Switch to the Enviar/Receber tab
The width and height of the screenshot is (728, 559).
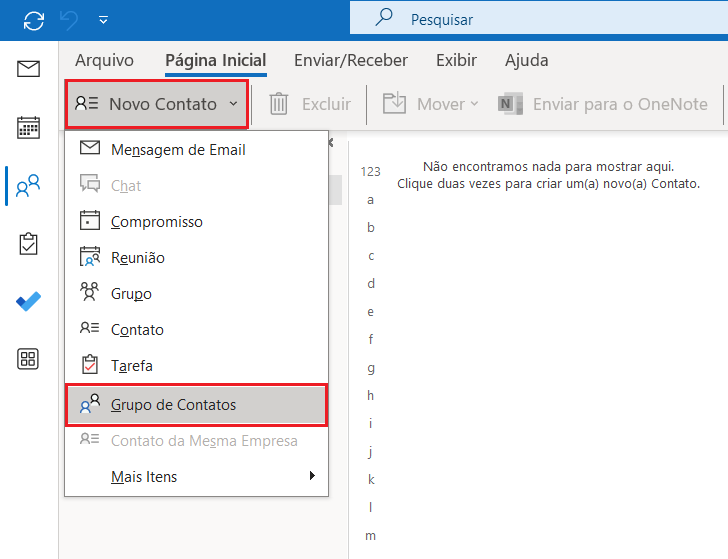pos(351,60)
